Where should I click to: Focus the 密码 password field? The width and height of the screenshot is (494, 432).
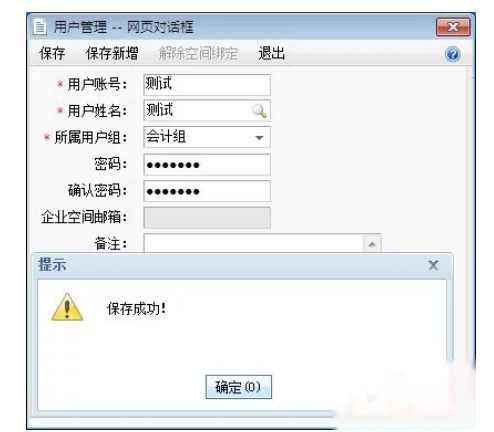[x=207, y=164]
